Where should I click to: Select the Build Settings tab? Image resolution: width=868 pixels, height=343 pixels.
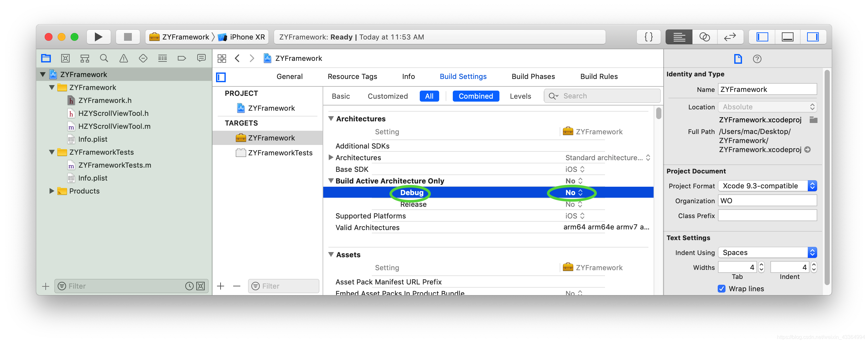point(463,76)
